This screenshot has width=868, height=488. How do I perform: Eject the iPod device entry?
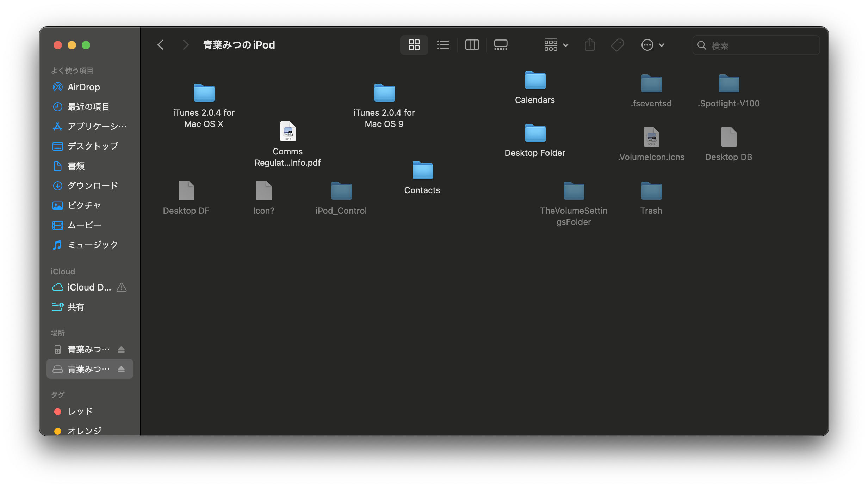[121, 349]
